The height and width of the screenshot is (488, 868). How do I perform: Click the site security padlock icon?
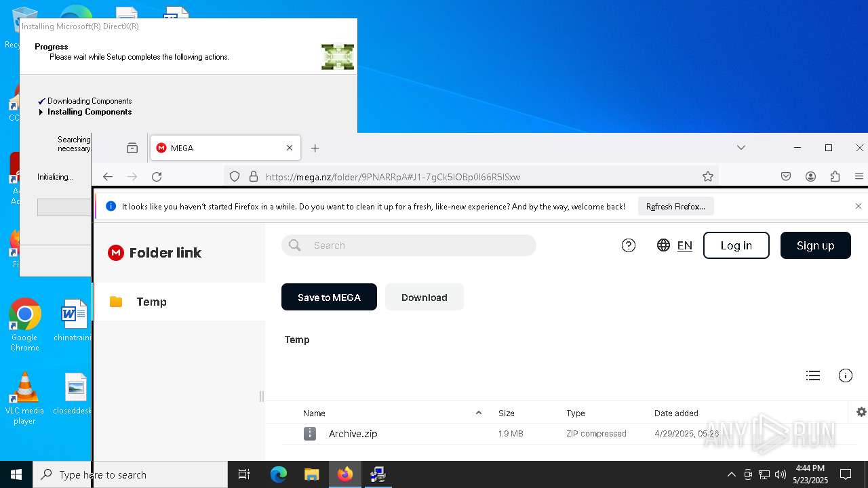click(x=254, y=176)
